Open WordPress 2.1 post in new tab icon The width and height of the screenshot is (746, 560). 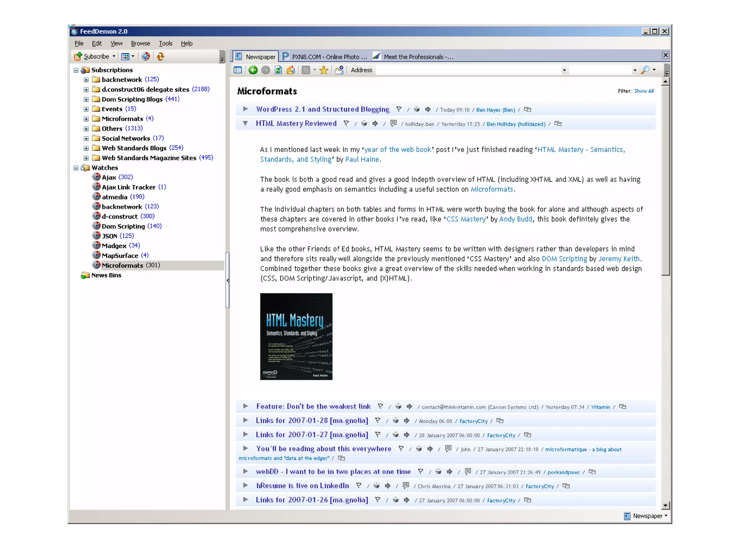pyautogui.click(x=527, y=110)
